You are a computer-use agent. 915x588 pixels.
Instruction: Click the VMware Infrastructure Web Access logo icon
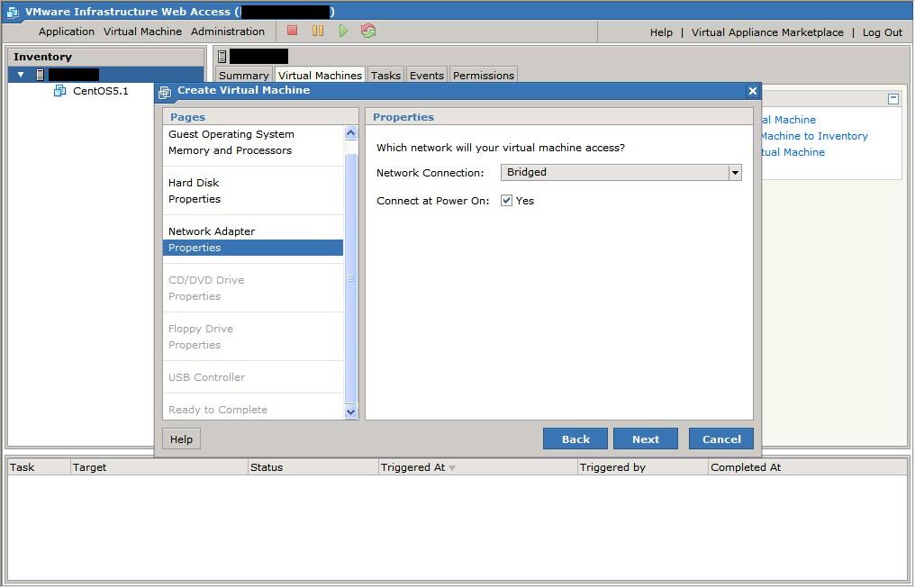tap(13, 12)
